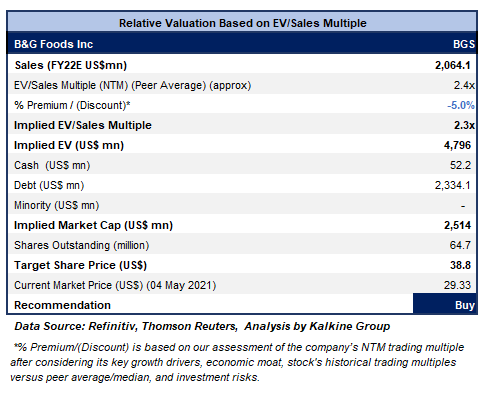Select the table title 'Relative Valuation Based on EV/Sales Multiple'
Image resolution: width=490 pixels, height=398 pixels.
coord(243,23)
